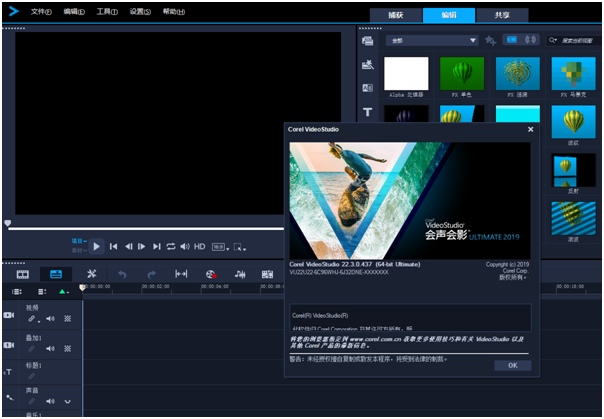Image resolution: width=604 pixels, height=419 pixels.
Task: Switch to the 共享 workspace tab
Action: (x=502, y=15)
